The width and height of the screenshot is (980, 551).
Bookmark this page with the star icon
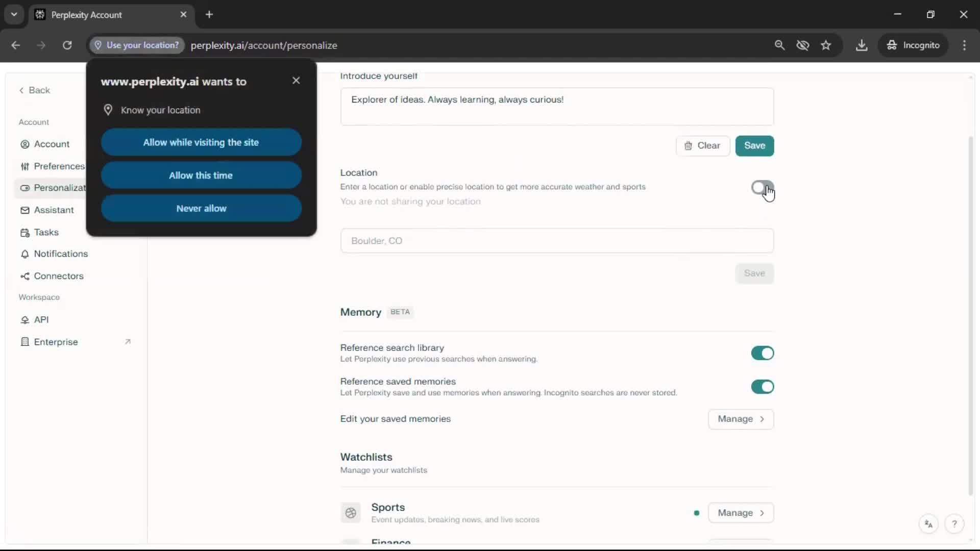826,45
